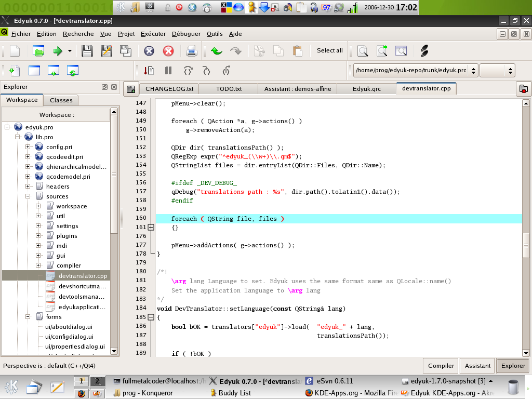Click the new tab icon left of CHANGELOG.txt

tap(131, 89)
